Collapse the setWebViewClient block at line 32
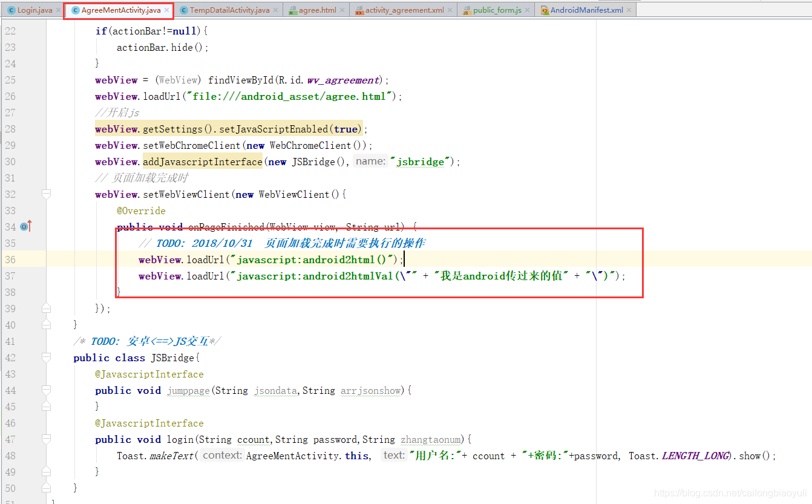The height and width of the screenshot is (504, 812). click(x=47, y=194)
